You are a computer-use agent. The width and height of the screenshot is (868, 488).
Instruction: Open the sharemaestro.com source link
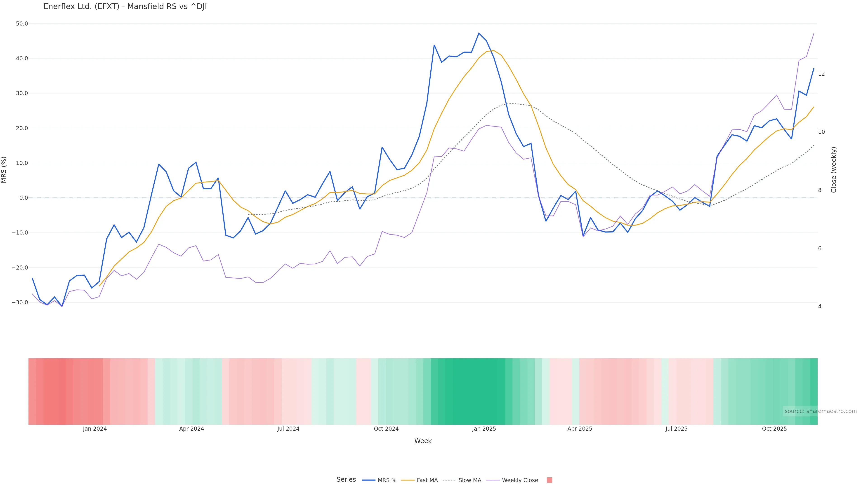tap(820, 411)
